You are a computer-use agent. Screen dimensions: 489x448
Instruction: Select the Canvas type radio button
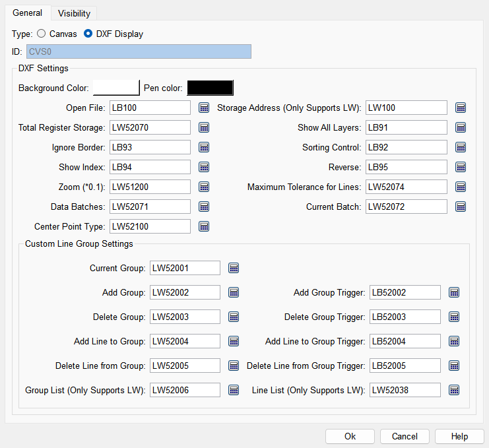pos(42,34)
